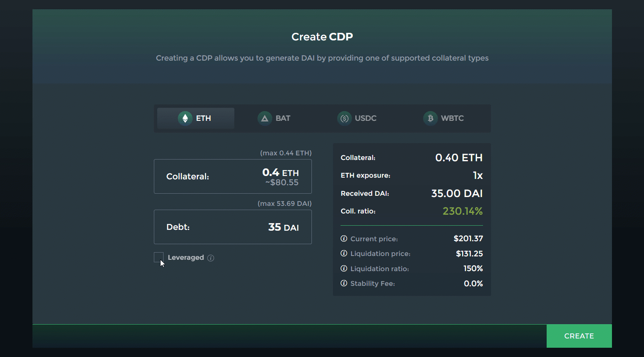Viewport: 644px width, 357px height.
Task: Click the 35.00 DAI received value
Action: (457, 194)
